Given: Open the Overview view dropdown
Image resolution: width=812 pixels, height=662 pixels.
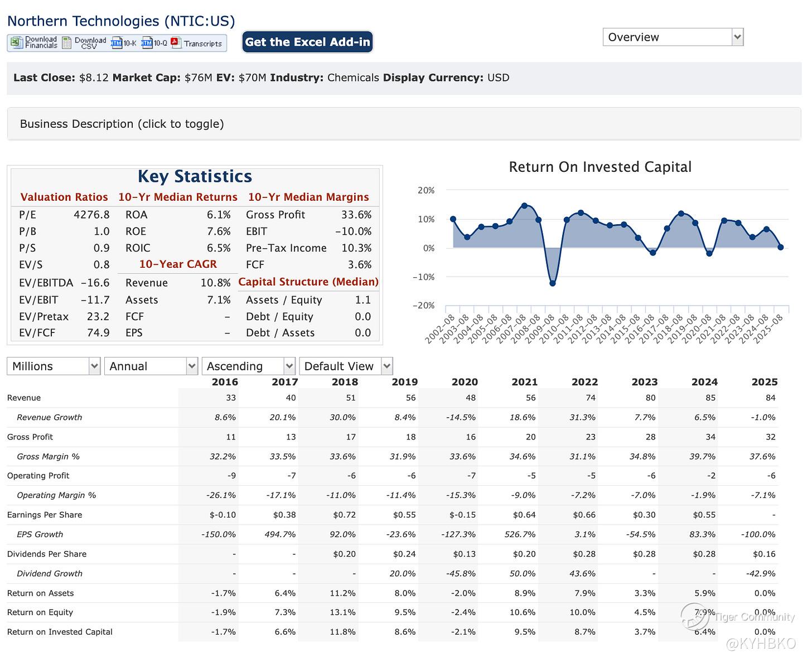Looking at the screenshot, I should tap(673, 37).
